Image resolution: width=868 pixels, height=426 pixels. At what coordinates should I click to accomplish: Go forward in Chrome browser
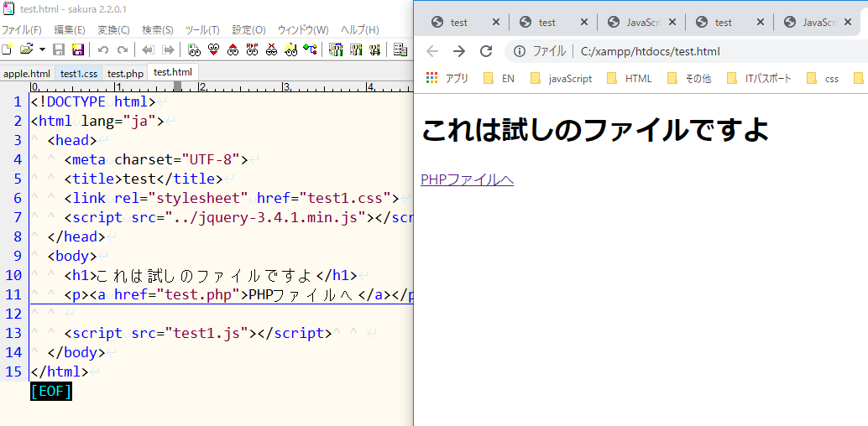click(459, 51)
